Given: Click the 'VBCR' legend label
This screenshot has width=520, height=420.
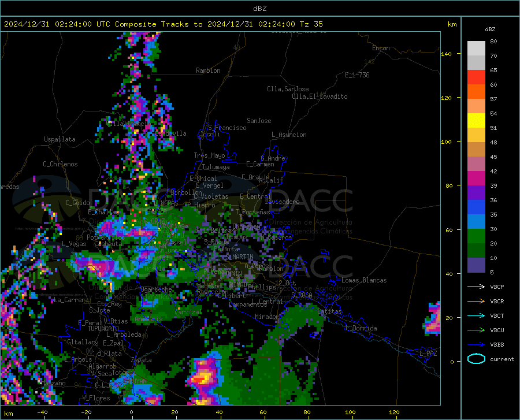Looking at the screenshot, I should tap(497, 302).
